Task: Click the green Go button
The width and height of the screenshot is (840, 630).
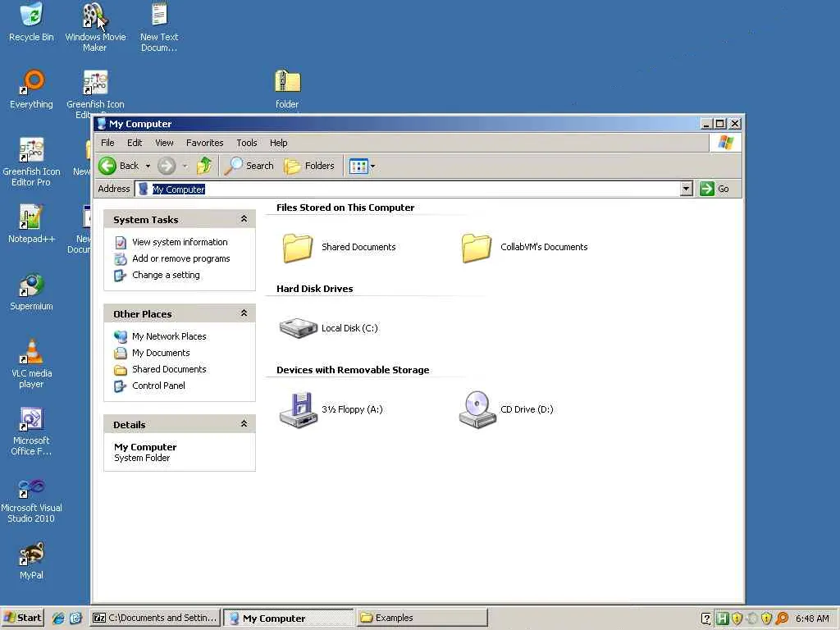Action: [x=714, y=189]
